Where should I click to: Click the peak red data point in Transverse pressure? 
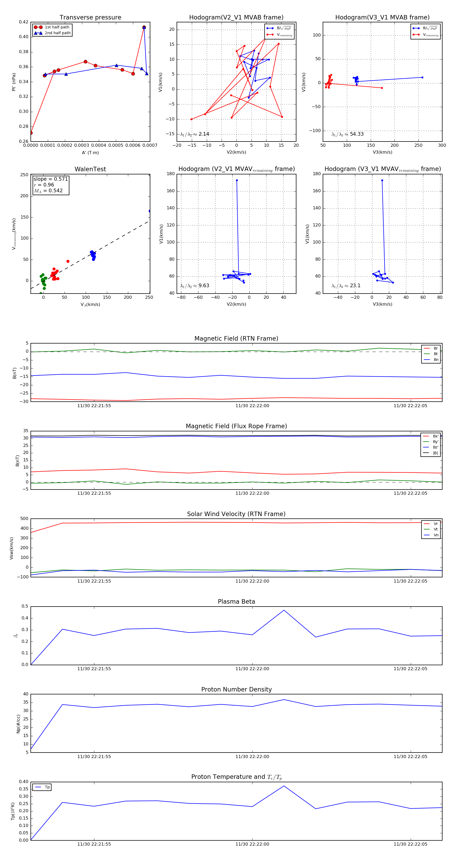tap(144, 27)
